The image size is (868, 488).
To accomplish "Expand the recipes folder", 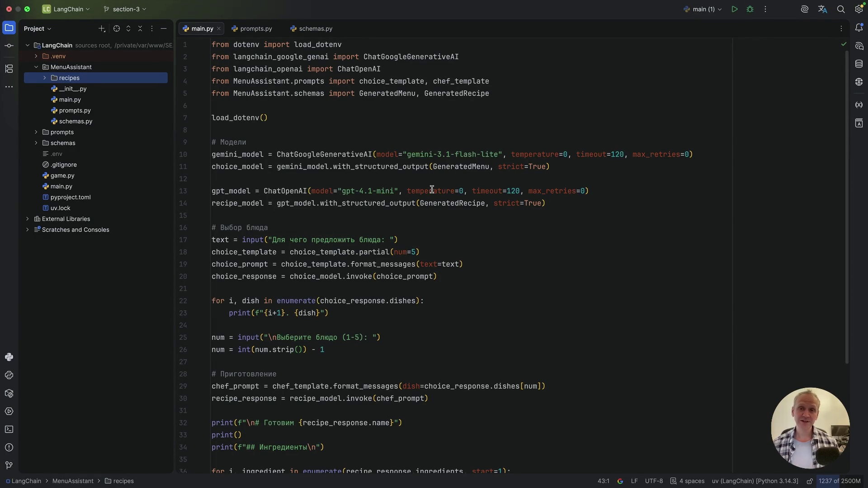I will click(x=45, y=78).
